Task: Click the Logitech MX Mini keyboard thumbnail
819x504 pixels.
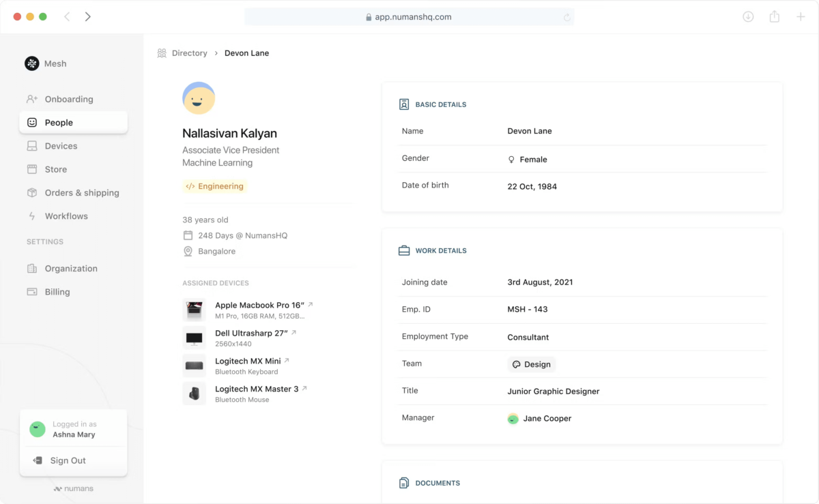Action: [194, 366]
